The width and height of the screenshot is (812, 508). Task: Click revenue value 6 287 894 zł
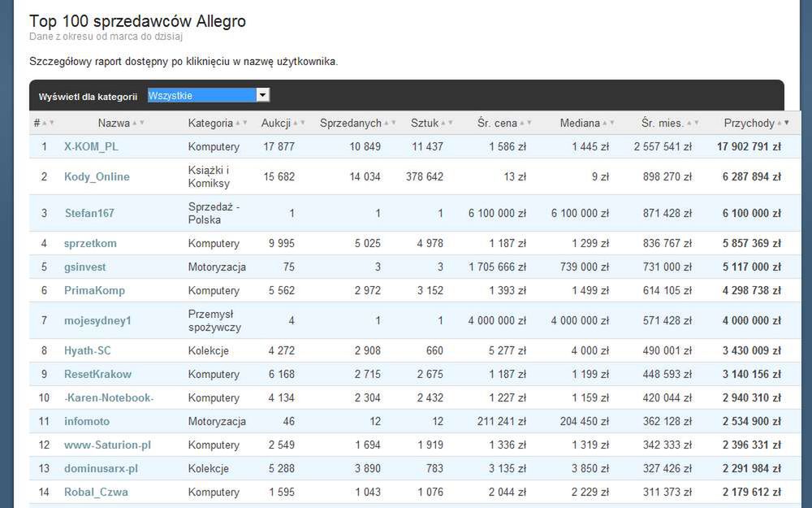pos(752,176)
